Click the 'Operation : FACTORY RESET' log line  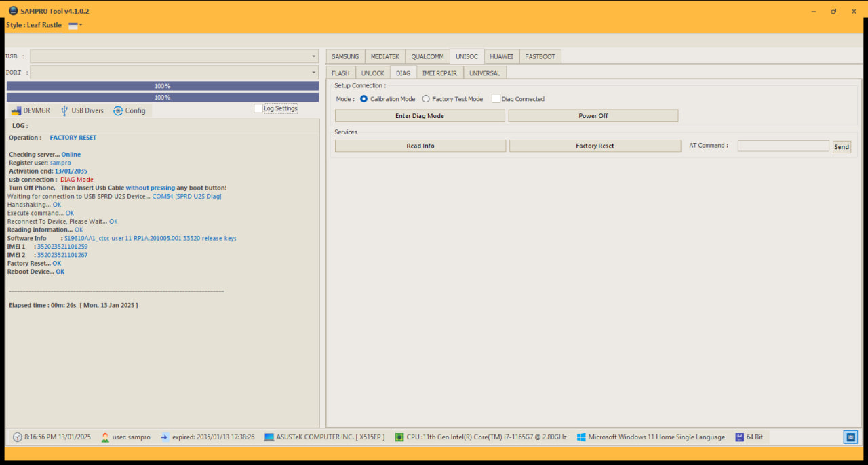53,138
